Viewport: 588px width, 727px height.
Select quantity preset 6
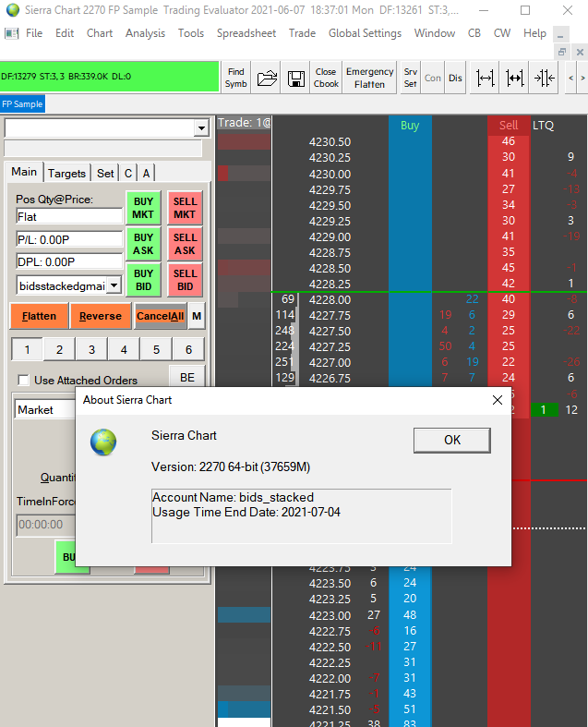[188, 349]
